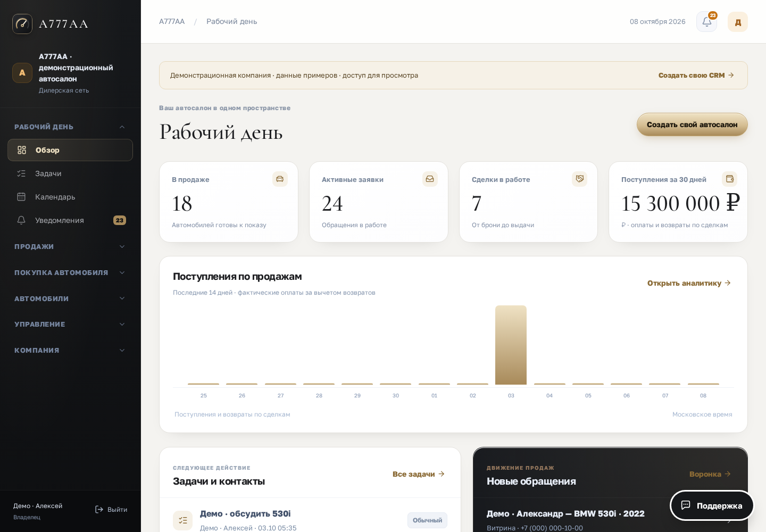Click the A777AA breadcrumb link
766x532 pixels.
point(172,22)
